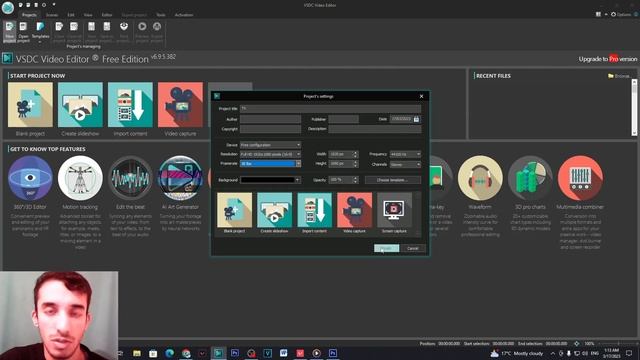Open the Edit ribbon tab
The height and width of the screenshot is (360, 640).
71,15
